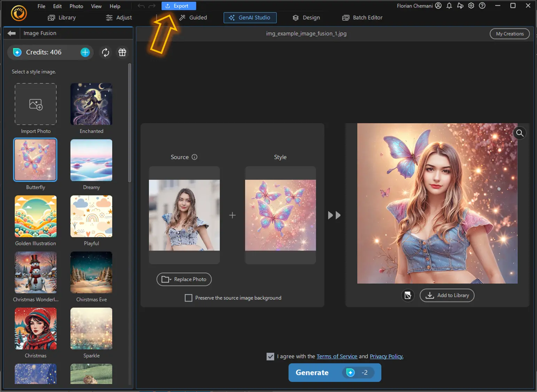Image resolution: width=537 pixels, height=392 pixels.
Task: Switch to the Batch Editor tab
Action: pyautogui.click(x=362, y=17)
